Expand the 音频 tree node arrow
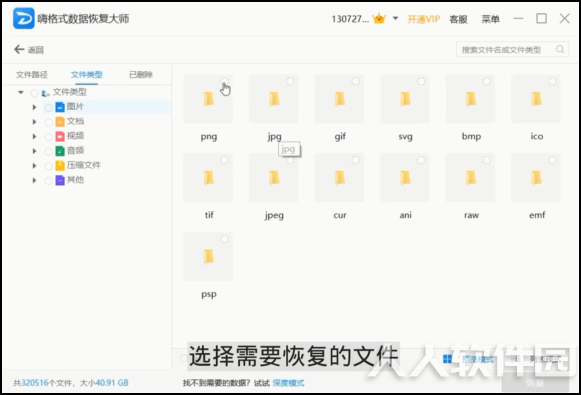Viewport: 581px width, 395px height. click(x=34, y=151)
